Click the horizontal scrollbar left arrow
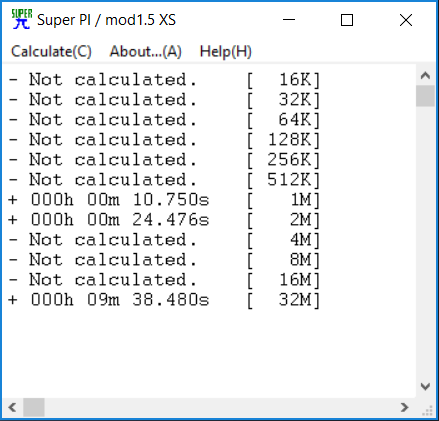439x421 pixels. pyautogui.click(x=13, y=407)
